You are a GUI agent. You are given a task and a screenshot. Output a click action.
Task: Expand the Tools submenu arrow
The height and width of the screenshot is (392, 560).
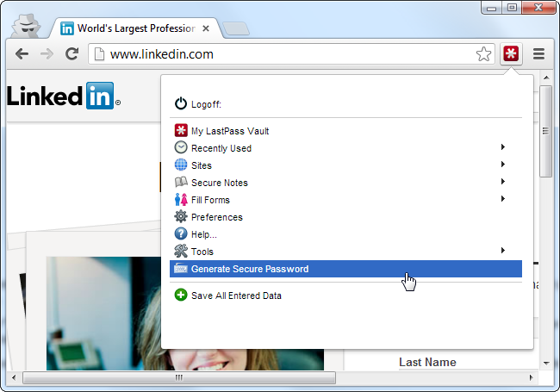tap(503, 250)
